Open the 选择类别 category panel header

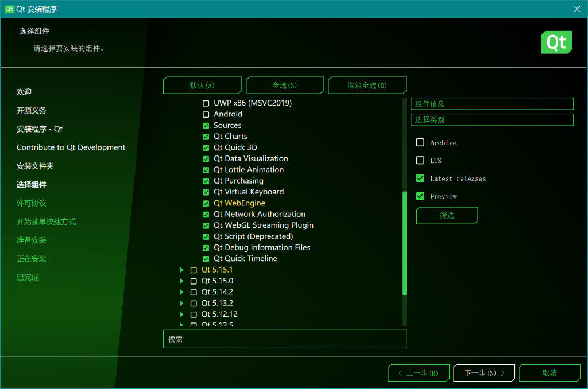coord(492,120)
